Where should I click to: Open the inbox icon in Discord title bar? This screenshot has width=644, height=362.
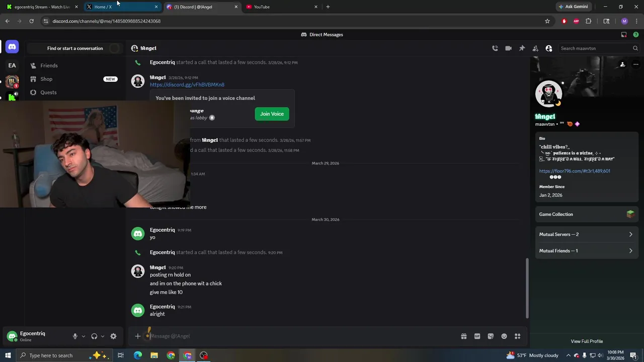click(x=624, y=35)
